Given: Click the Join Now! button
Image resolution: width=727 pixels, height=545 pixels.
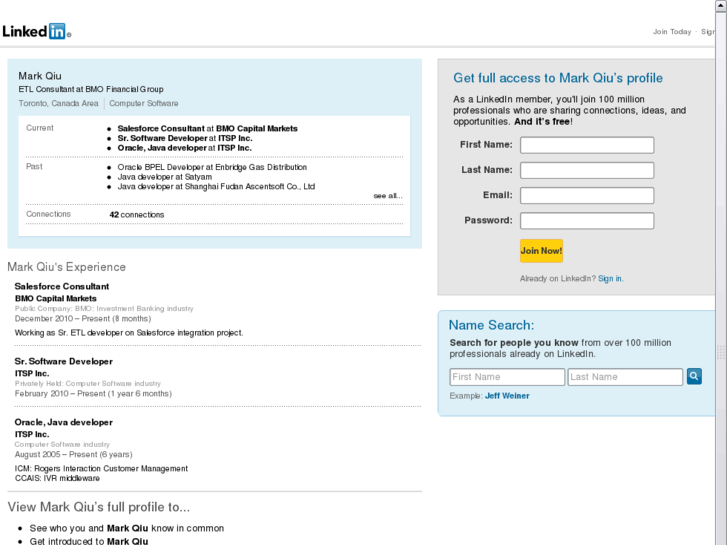Looking at the screenshot, I should (x=542, y=251).
